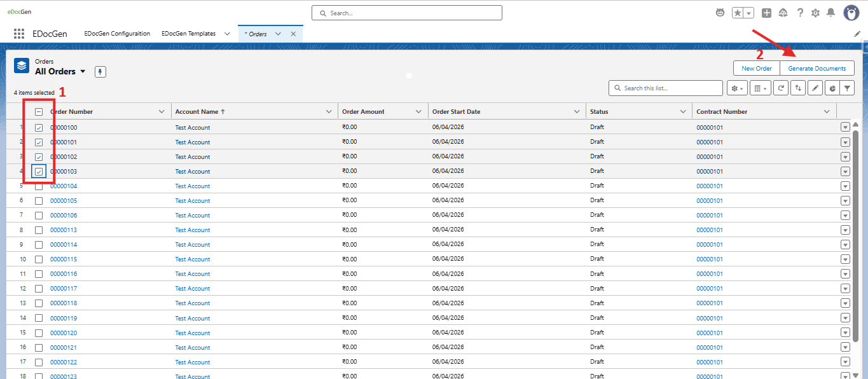Image resolution: width=868 pixels, height=379 pixels.
Task: Uncheck order 00000103 checkbox
Action: (x=39, y=172)
